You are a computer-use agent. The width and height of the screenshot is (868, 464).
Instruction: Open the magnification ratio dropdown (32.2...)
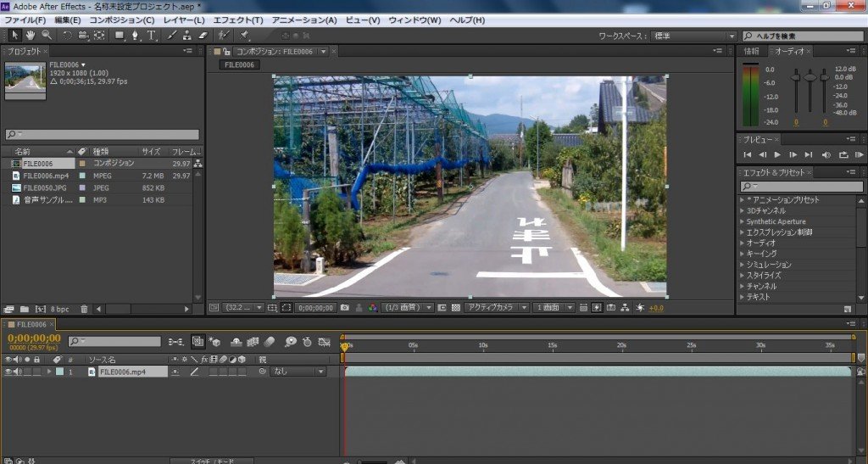(243, 307)
